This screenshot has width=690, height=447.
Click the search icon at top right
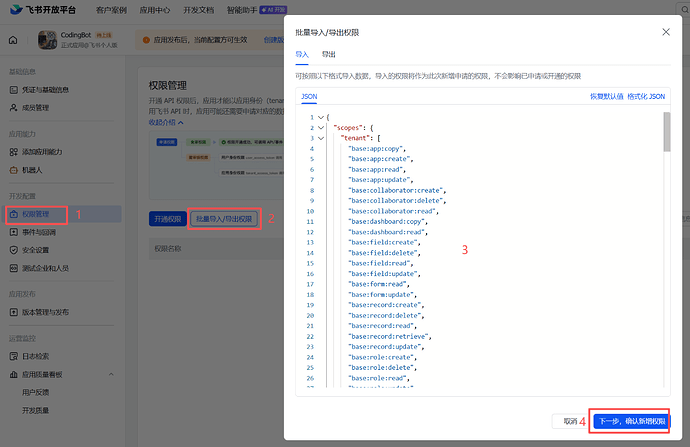[685, 9]
